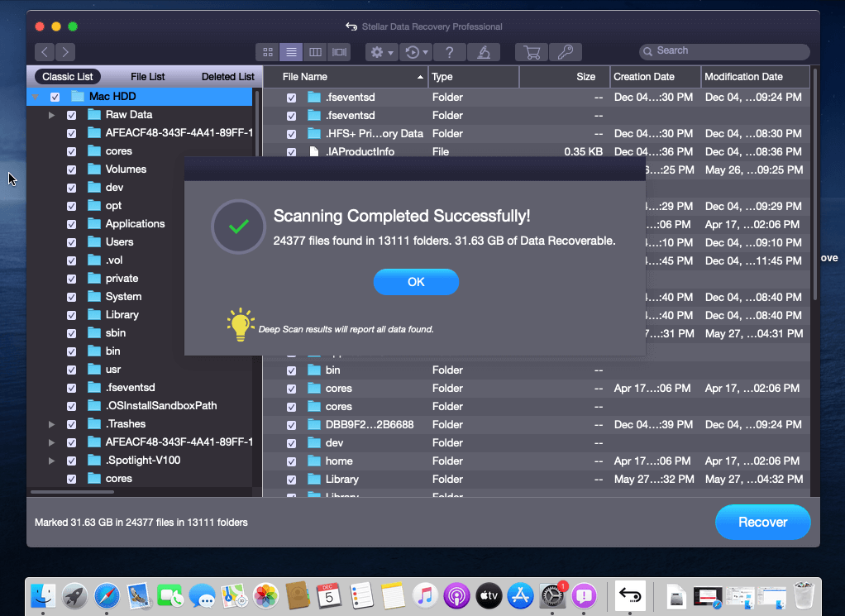Click the opt folder icon in tree

[94, 205]
